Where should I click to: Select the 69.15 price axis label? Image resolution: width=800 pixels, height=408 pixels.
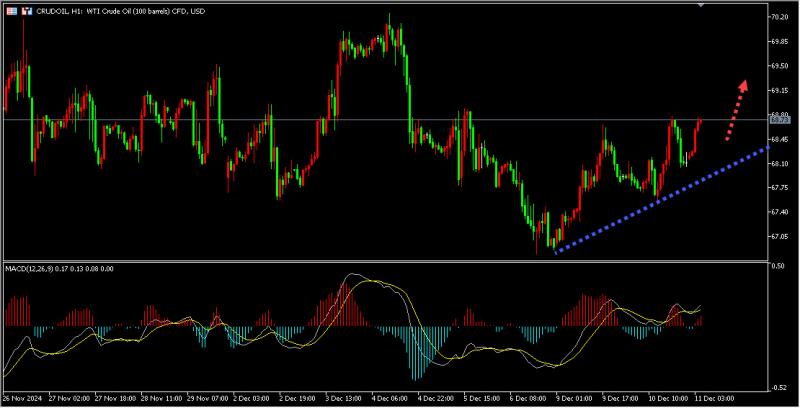pyautogui.click(x=780, y=90)
